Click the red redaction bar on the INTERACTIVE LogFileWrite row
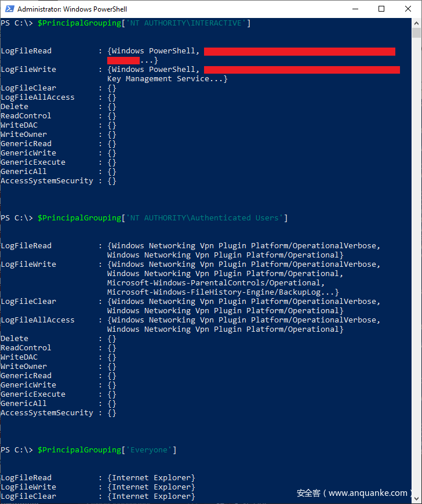Viewport: 422px width, 504px height. tap(301, 70)
